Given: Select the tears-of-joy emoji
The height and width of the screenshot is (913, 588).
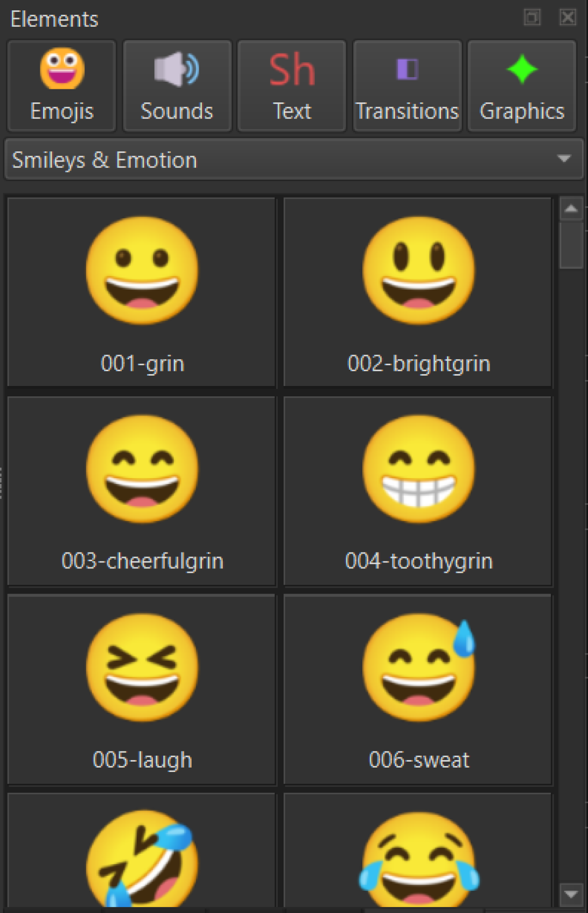Looking at the screenshot, I should click(418, 851).
